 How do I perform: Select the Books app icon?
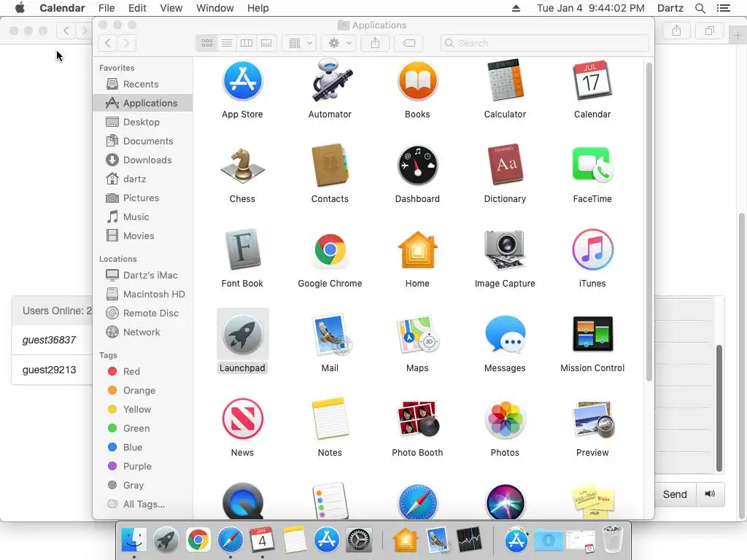tap(417, 81)
